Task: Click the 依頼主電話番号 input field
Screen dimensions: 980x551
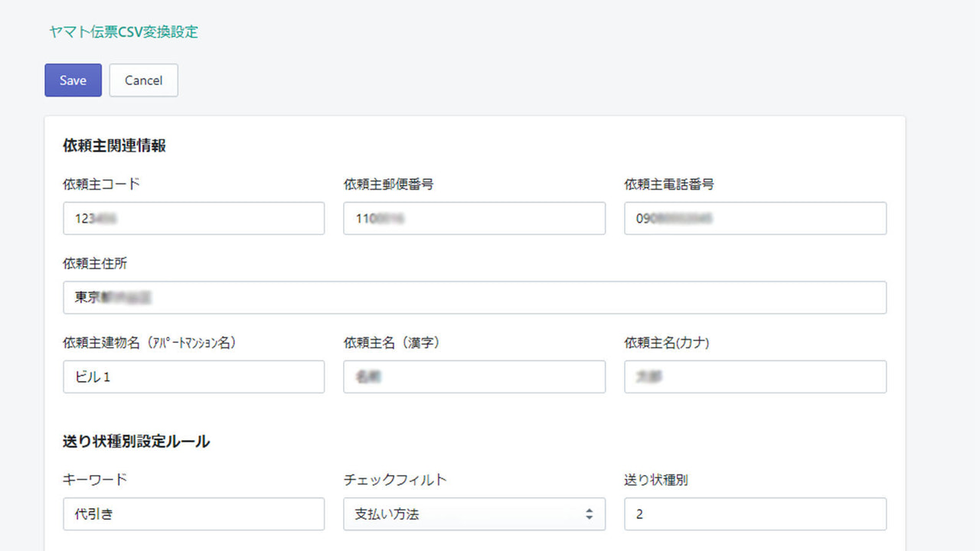Action: [x=755, y=218]
